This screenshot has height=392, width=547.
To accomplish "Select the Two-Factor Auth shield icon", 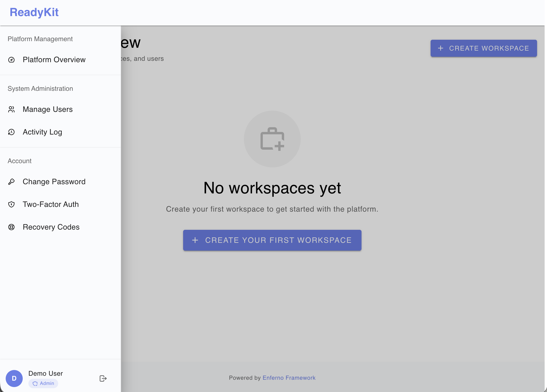I will click(11, 205).
